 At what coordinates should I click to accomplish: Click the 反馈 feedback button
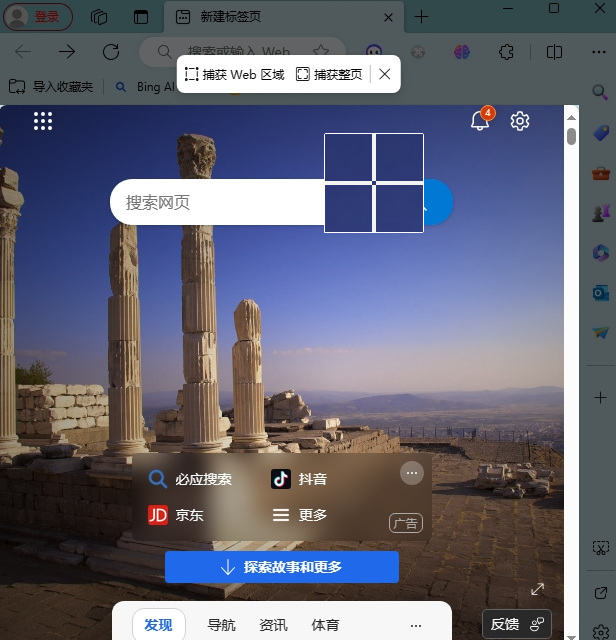517,624
